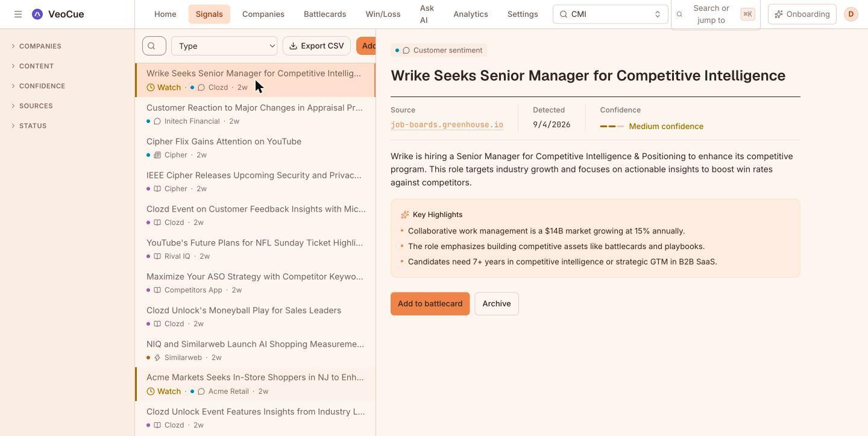Open the D user avatar

(851, 14)
